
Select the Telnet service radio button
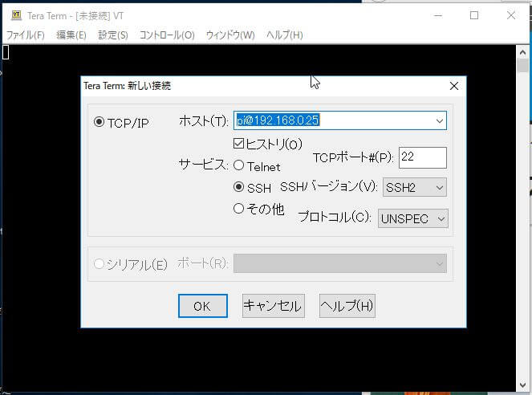(x=239, y=165)
